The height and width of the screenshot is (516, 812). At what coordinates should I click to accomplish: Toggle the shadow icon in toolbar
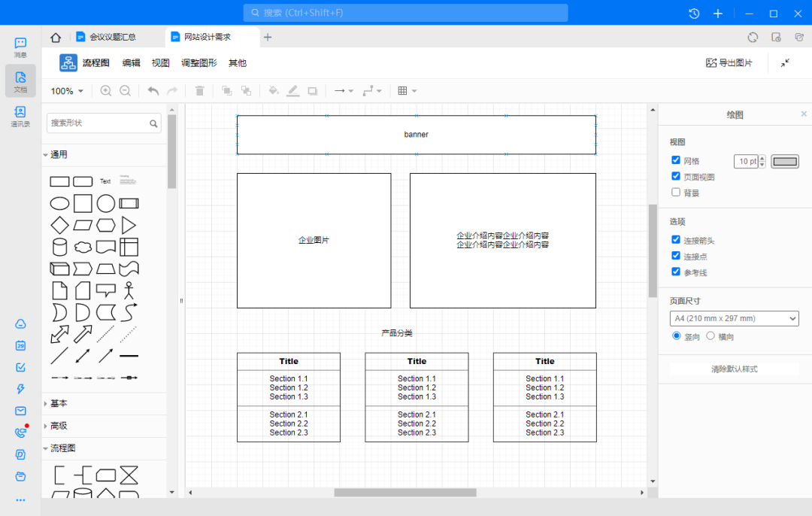[312, 91]
